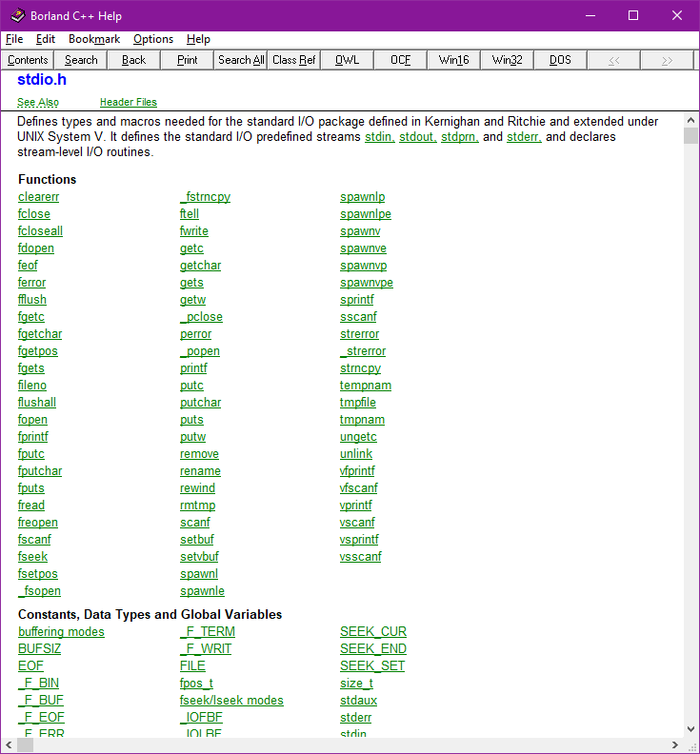Open the Win32 help section

pos(508,60)
